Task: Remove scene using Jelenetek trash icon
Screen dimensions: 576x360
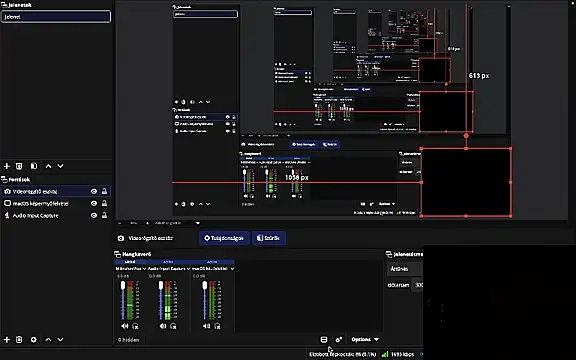Action: coord(19,166)
